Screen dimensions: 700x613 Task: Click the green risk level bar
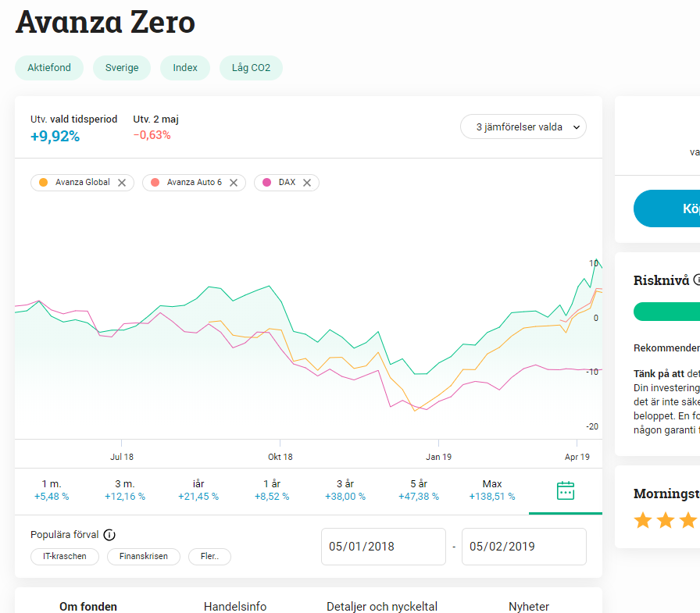click(667, 312)
